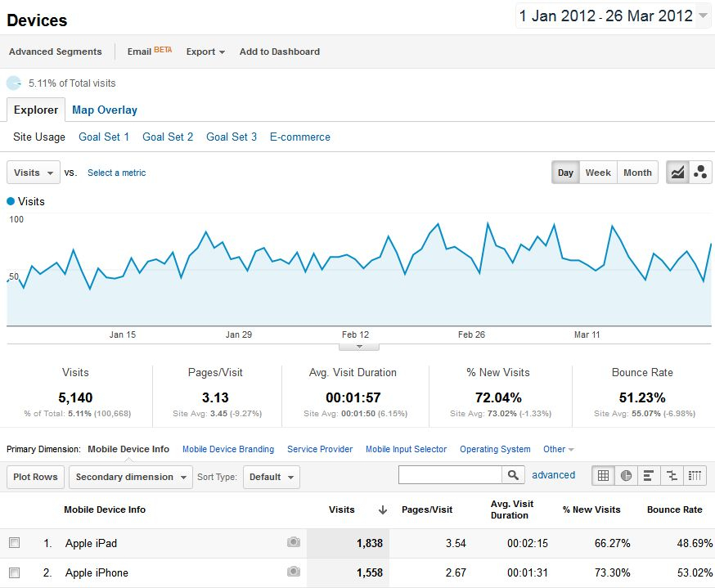Open the Secondary dimension dropdown
The height and width of the screenshot is (588, 715).
[130, 477]
